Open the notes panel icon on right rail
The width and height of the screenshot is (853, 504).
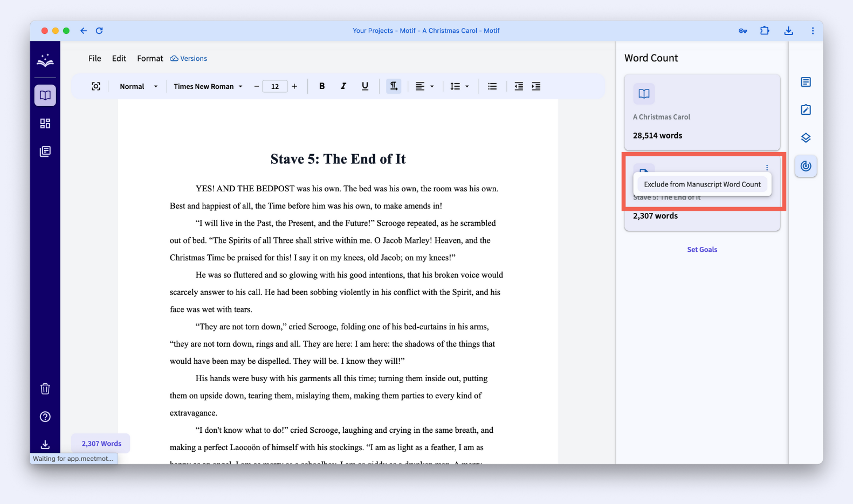[x=806, y=82]
